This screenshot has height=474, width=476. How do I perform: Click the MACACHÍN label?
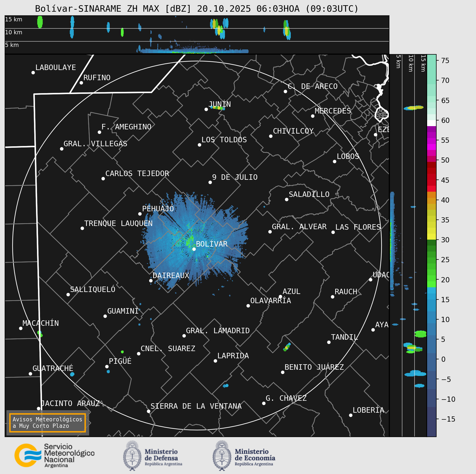pyautogui.click(x=41, y=323)
